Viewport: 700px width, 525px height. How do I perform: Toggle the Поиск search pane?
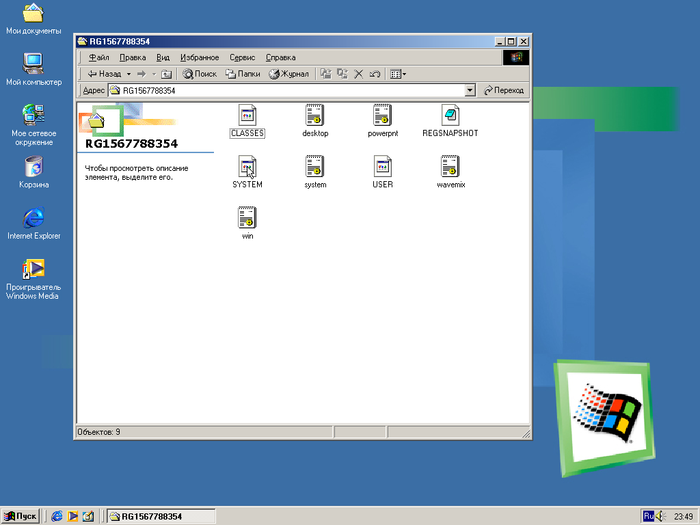pos(200,74)
